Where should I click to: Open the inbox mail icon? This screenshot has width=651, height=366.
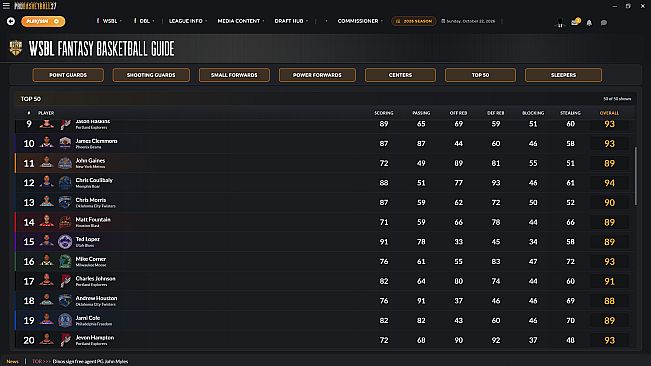click(575, 22)
